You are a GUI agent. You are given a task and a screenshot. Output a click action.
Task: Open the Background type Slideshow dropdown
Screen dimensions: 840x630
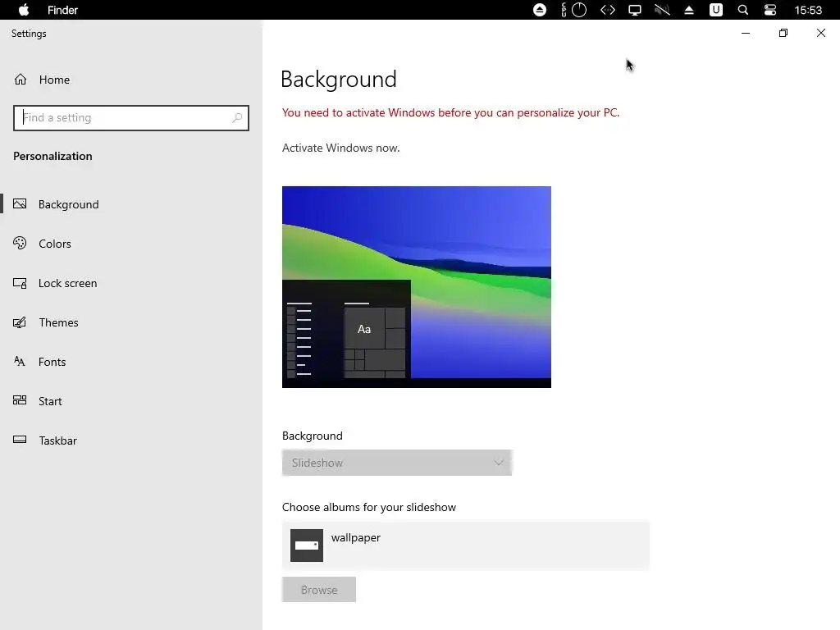tap(397, 463)
